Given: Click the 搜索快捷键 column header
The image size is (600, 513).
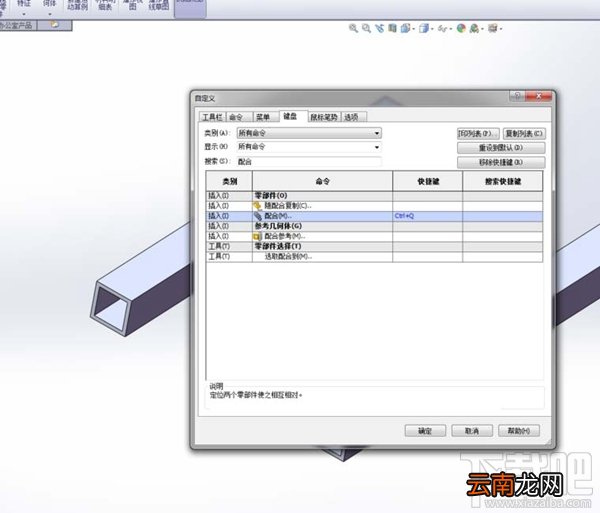Looking at the screenshot, I should [503, 181].
